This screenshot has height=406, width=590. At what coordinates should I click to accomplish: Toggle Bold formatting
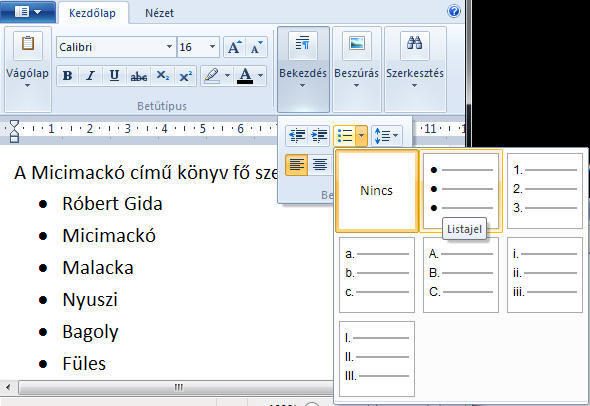tap(68, 76)
